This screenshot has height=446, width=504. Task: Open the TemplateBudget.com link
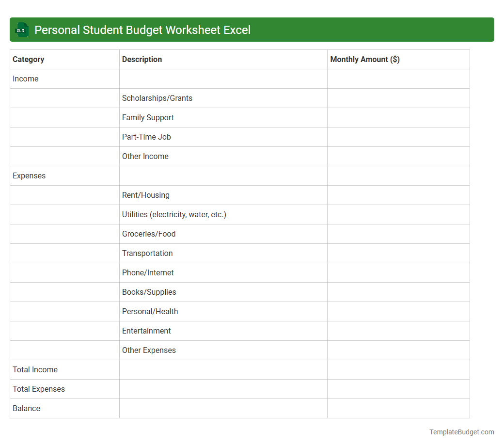click(x=461, y=431)
